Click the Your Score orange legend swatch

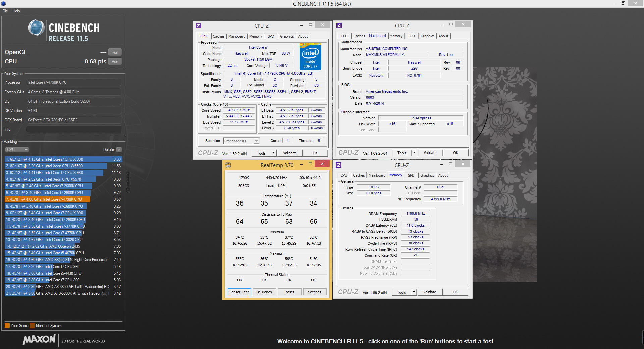pyautogui.click(x=7, y=326)
